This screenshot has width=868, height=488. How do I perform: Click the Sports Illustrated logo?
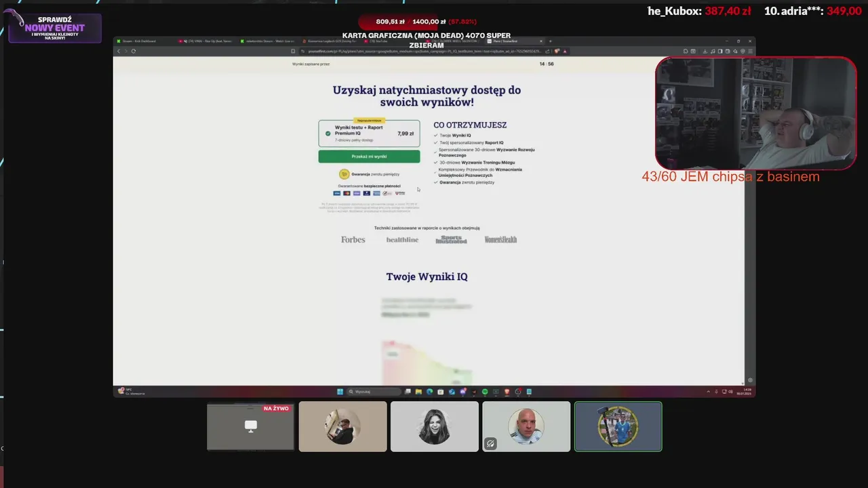point(451,239)
